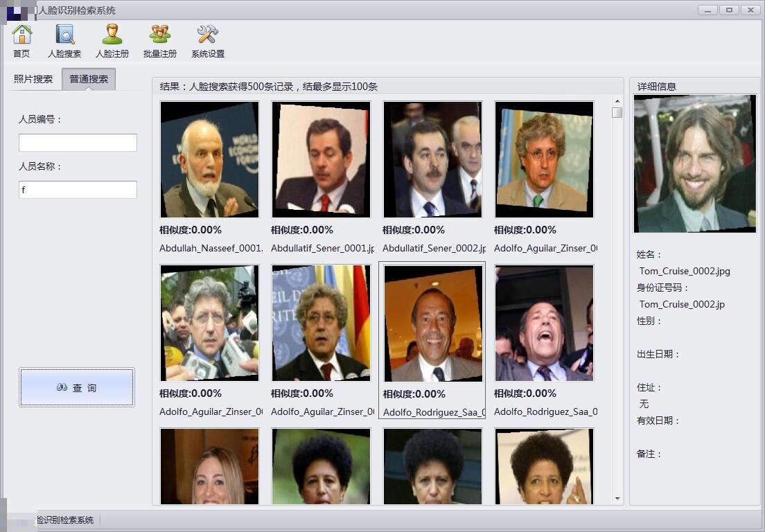Click the results scrollbar thumb
Viewport: 765px width, 532px height.
[617, 113]
